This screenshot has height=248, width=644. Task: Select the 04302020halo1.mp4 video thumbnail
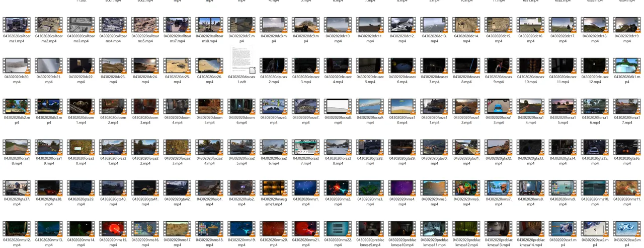209,188
